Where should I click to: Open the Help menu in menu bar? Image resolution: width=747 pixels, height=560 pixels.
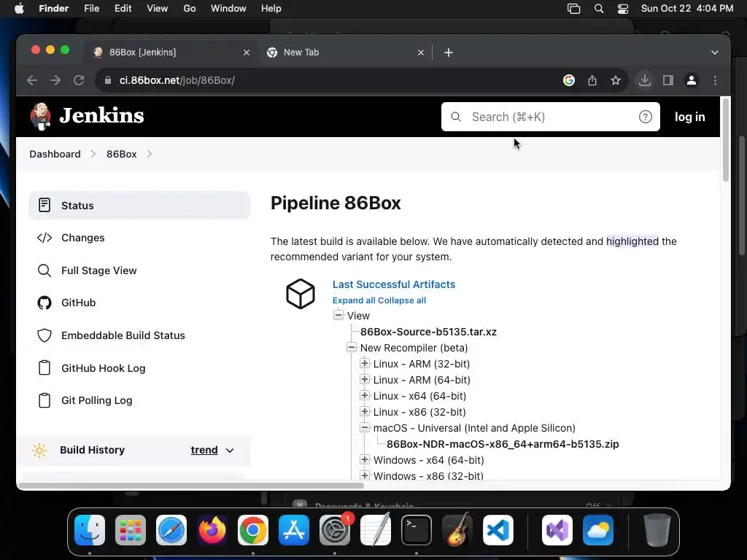pos(271,9)
